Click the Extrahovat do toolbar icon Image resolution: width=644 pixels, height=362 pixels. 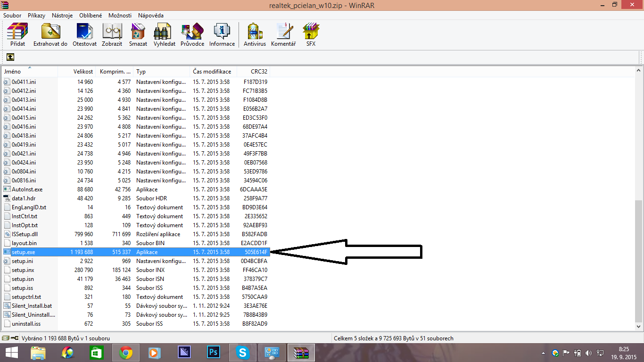50,34
